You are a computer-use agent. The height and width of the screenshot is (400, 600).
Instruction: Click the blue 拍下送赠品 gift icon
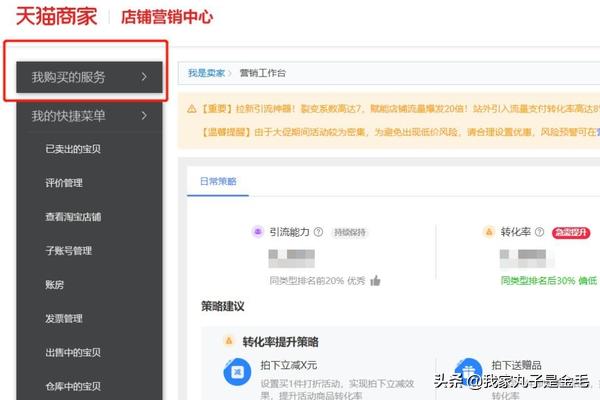[x=466, y=372]
